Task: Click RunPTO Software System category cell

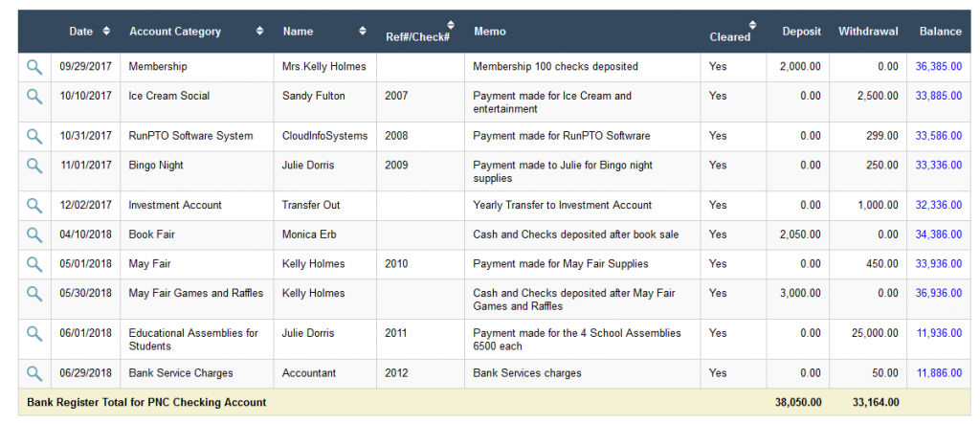Action: click(x=190, y=136)
